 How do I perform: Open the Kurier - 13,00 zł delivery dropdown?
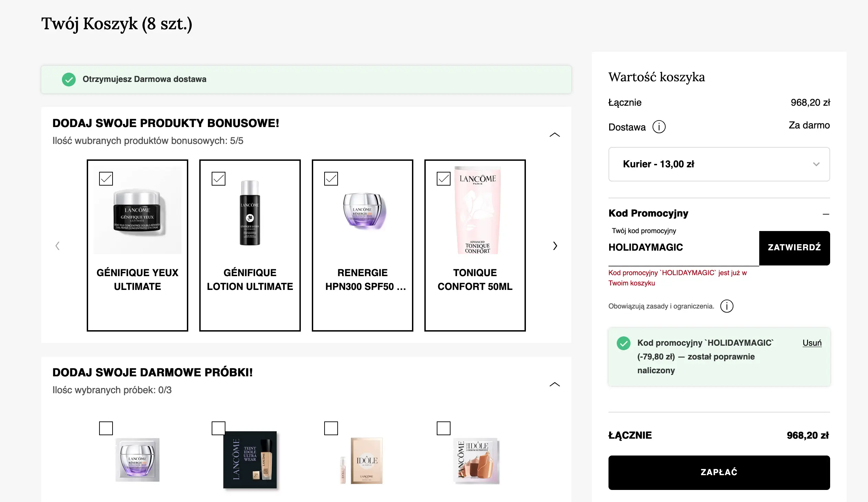(x=719, y=164)
